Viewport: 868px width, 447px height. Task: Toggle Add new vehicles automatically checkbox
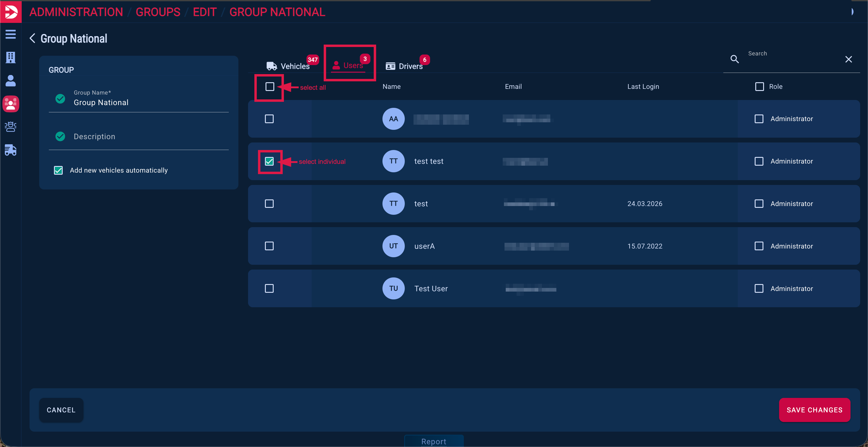click(x=58, y=170)
